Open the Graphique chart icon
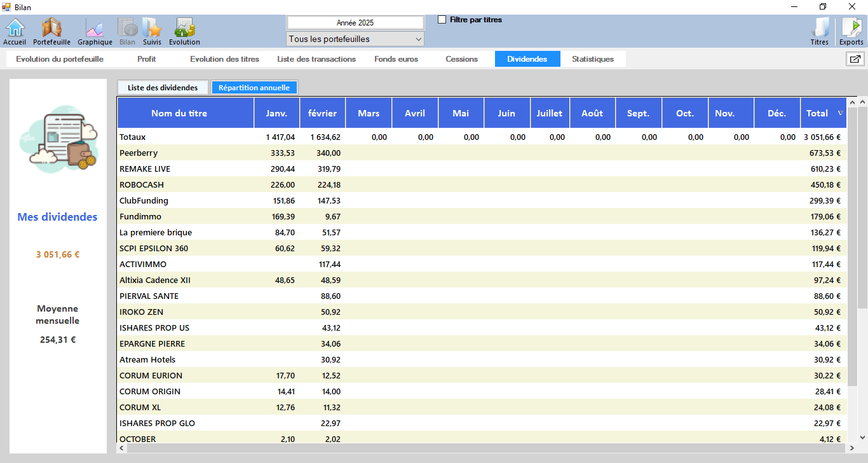Image resolution: width=868 pixels, height=463 pixels. tap(95, 31)
